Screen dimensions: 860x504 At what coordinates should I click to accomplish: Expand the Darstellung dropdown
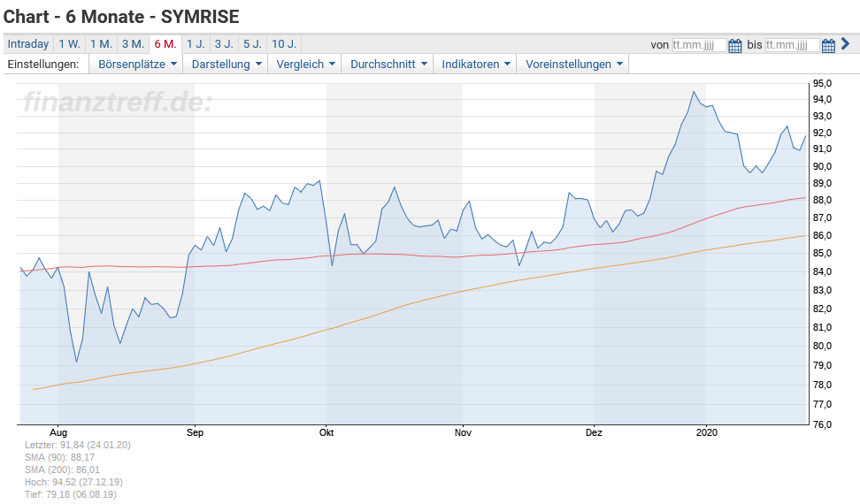(227, 64)
